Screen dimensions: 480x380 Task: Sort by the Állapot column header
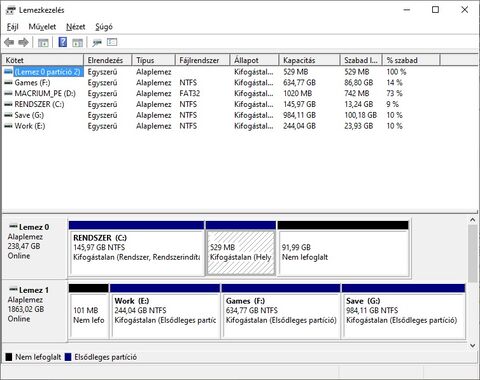(254, 60)
